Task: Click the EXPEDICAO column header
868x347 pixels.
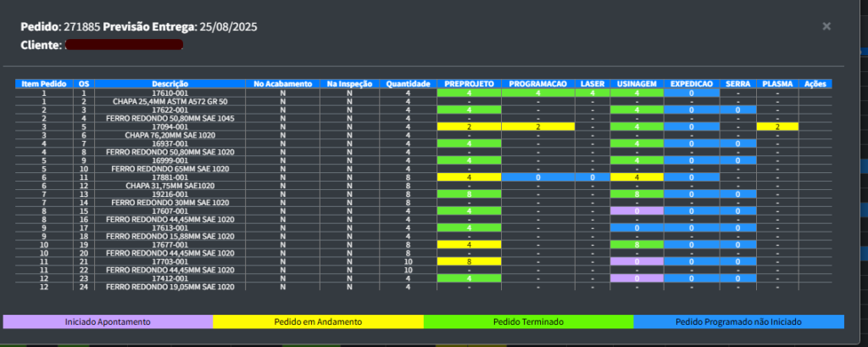Action: pos(692,84)
